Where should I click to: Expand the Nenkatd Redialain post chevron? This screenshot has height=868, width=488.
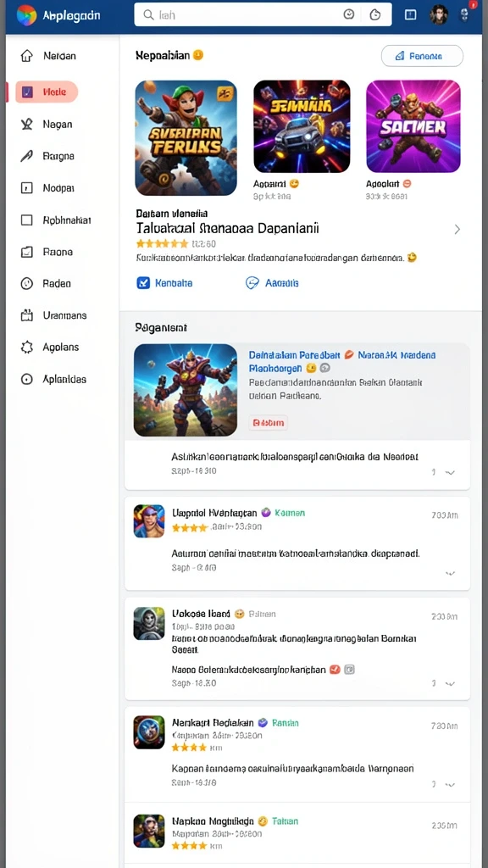[x=451, y=785]
